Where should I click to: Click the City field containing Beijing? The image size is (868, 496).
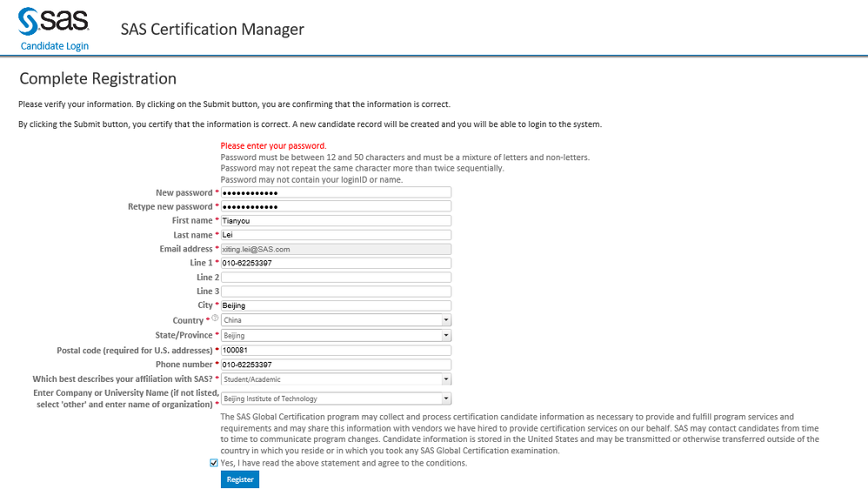(x=336, y=305)
